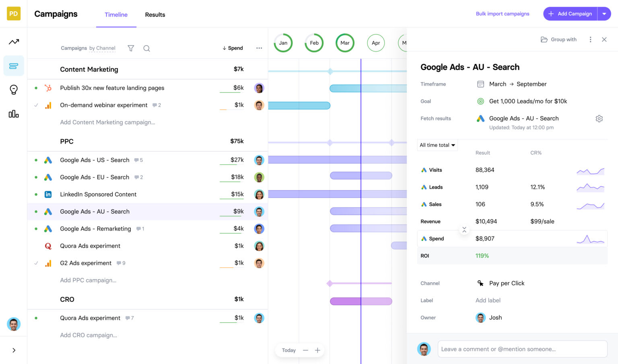Viewport: 618px width, 364px height.
Task: Open comments on Google Ads US Search
Action: [x=138, y=160]
